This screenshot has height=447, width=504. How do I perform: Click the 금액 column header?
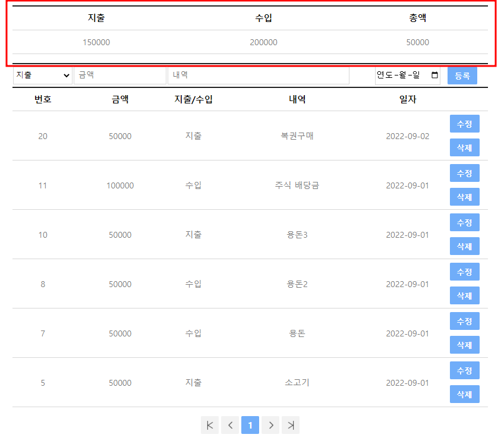[120, 99]
